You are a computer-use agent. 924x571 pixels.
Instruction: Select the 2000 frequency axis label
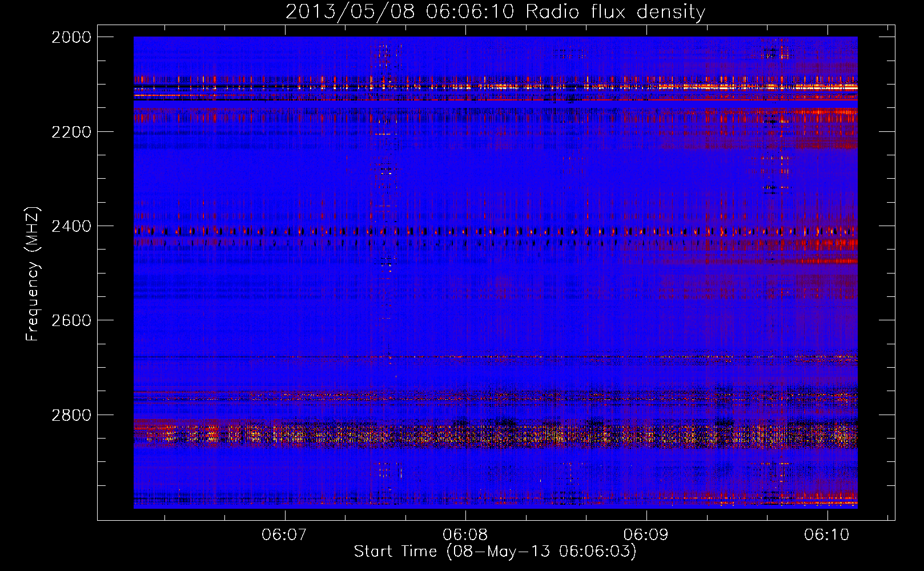71,37
